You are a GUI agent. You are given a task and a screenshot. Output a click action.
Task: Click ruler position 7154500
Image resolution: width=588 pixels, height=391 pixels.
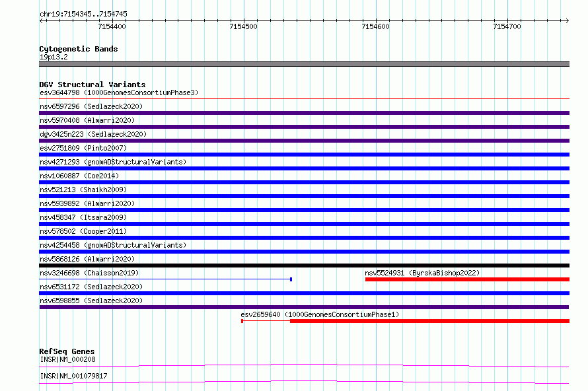(x=243, y=26)
